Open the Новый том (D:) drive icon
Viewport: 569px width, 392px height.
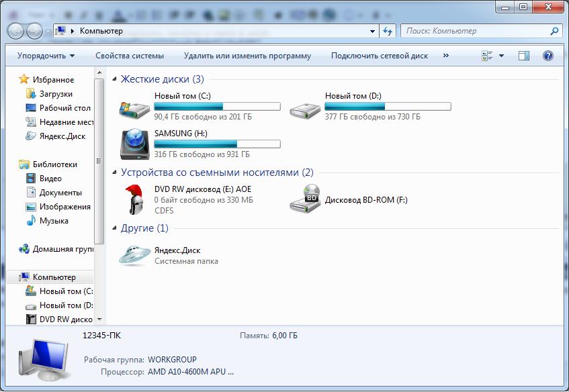pyautogui.click(x=305, y=110)
